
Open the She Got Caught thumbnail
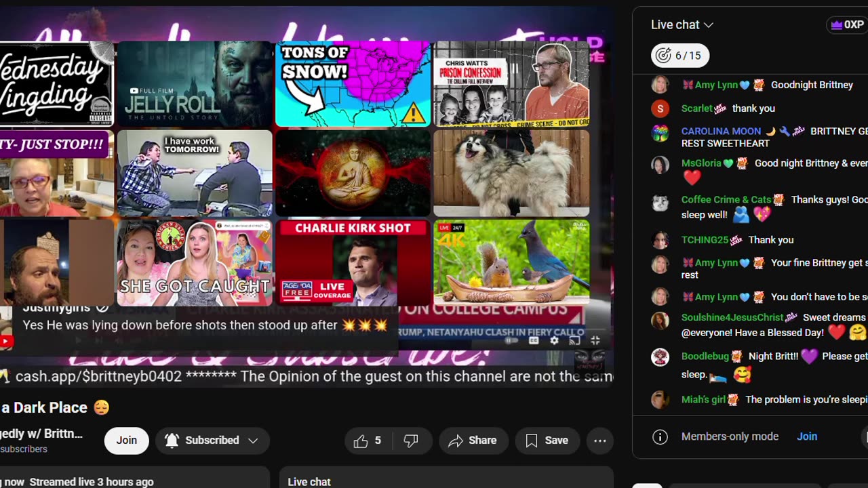(195, 263)
